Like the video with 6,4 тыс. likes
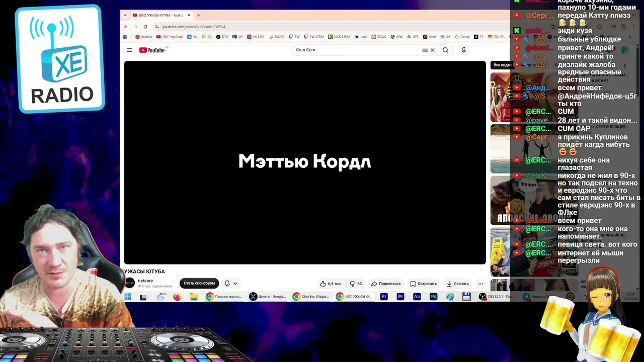Screen dimensions: 644x362 (331, 284)
